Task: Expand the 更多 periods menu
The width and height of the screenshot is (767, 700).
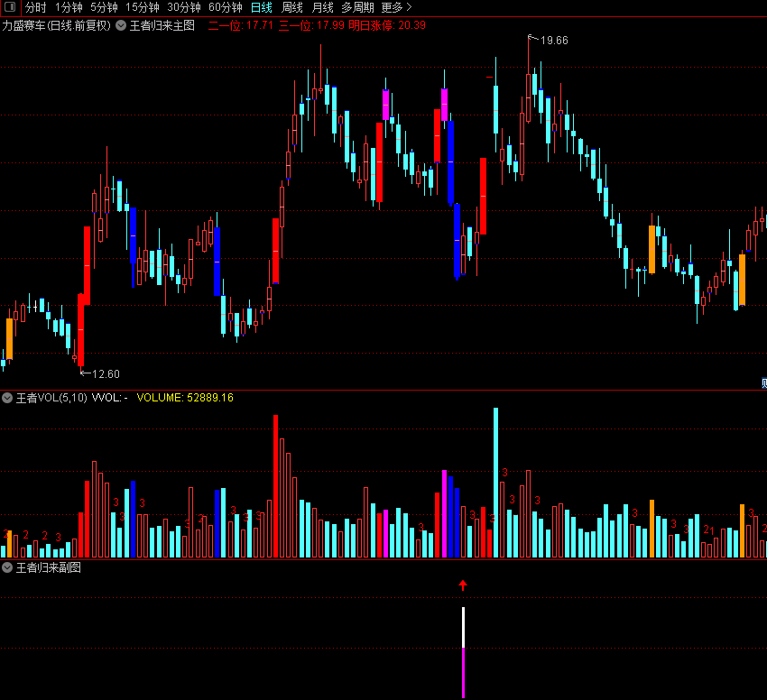Action: [x=396, y=7]
